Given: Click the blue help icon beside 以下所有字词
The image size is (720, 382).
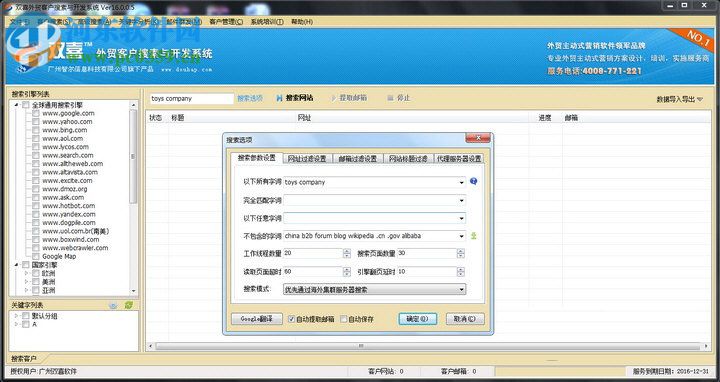Looking at the screenshot, I should (x=473, y=182).
